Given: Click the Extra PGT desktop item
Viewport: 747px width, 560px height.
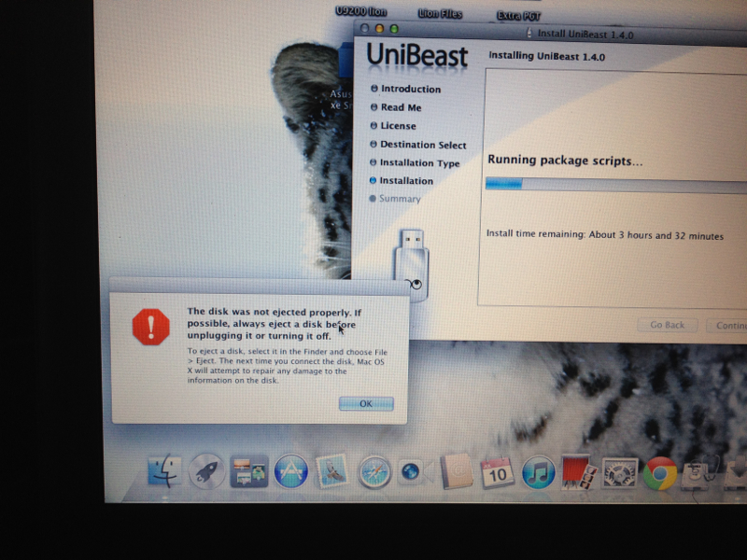Looking at the screenshot, I should tap(519, 16).
